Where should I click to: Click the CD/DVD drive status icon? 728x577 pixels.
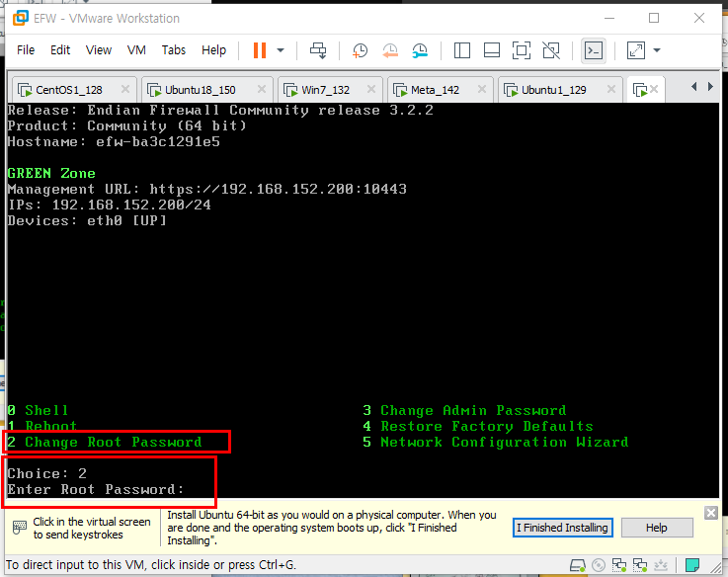click(599, 565)
